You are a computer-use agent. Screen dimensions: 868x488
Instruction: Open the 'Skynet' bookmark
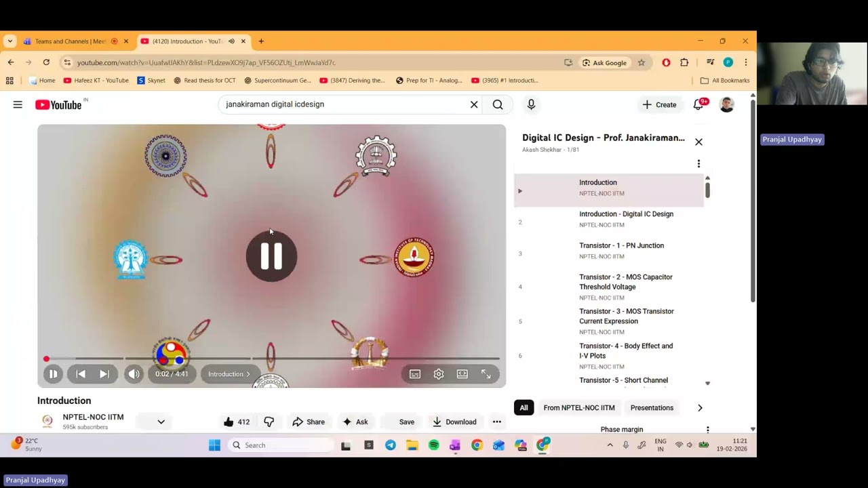pos(151,80)
